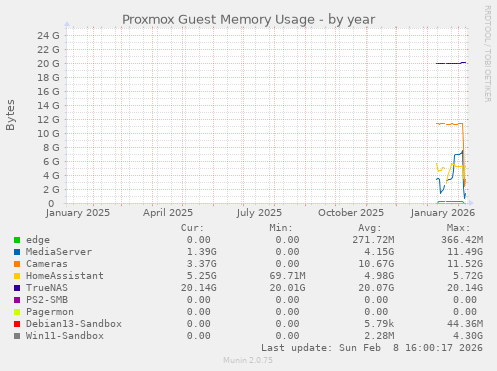Screen dimensions: 497x371
Task: Click the gray Win11-Sandbox legend swatch
Action: tap(17, 336)
